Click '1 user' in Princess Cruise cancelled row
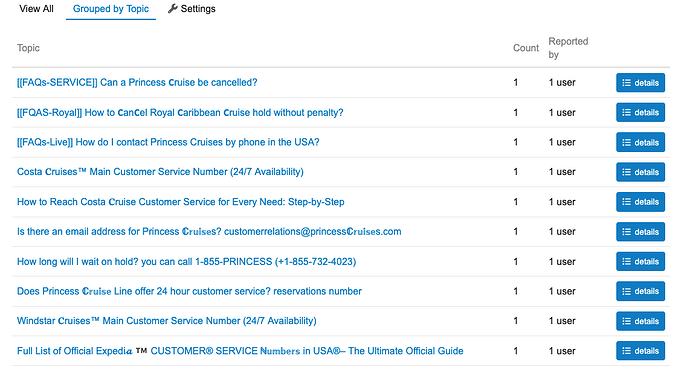Image resolution: width=690 pixels, height=370 pixels. [x=562, y=82]
